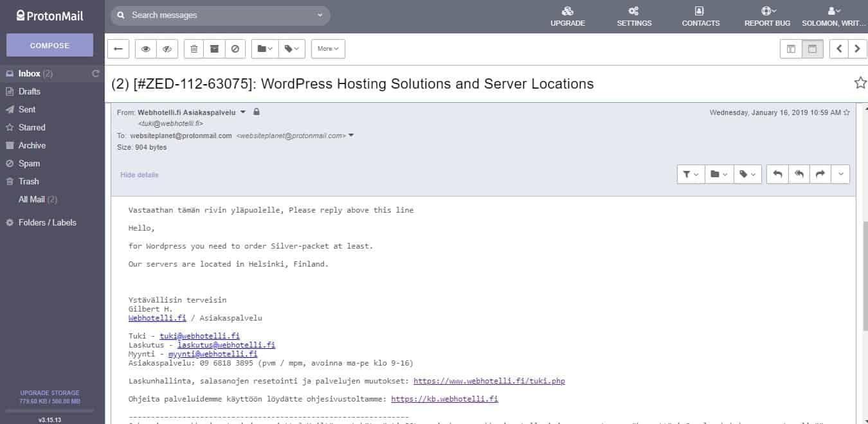Open https://kb.webhotelli.fi link
Image resolution: width=868 pixels, height=424 pixels.
[444, 399]
